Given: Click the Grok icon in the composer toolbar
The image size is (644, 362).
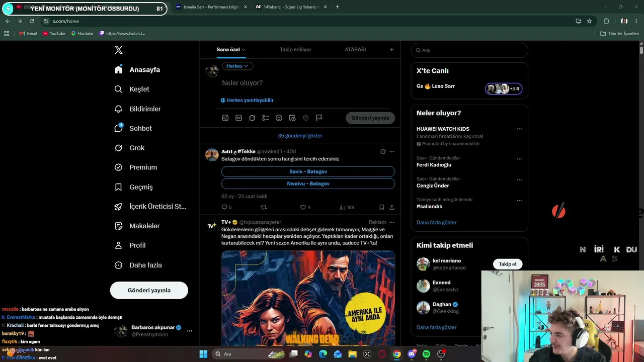Looking at the screenshot, I should 252,118.
